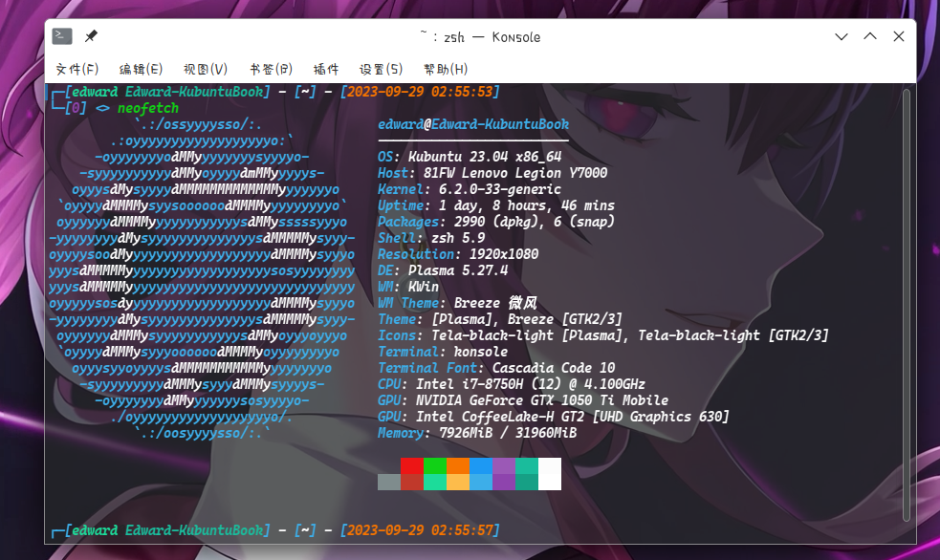Image resolution: width=940 pixels, height=560 pixels.
Task: Click the teal swatch in neofetch color palette
Action: (526, 475)
